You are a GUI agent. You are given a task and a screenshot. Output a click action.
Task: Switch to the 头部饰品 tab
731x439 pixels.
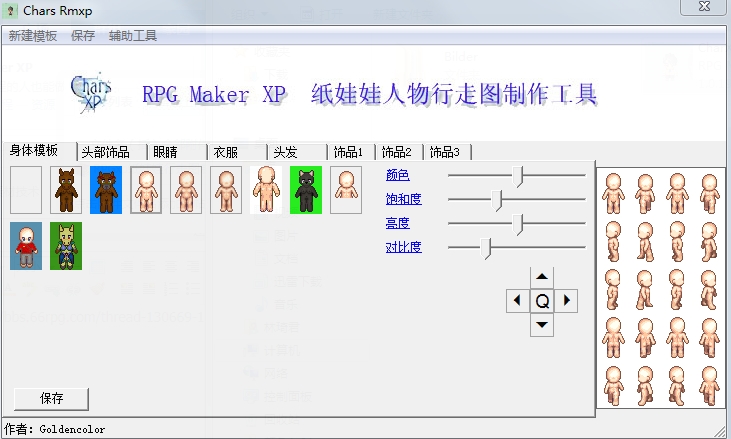click(x=111, y=152)
